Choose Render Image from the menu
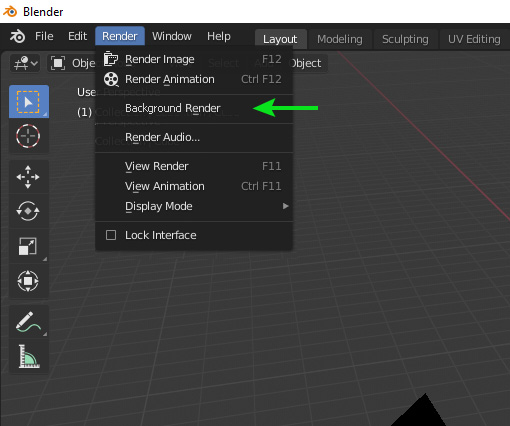This screenshot has width=510, height=426. 194,59
